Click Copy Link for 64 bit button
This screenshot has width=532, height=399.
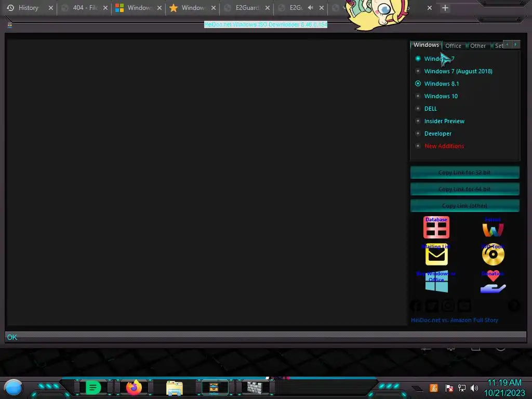point(465,189)
